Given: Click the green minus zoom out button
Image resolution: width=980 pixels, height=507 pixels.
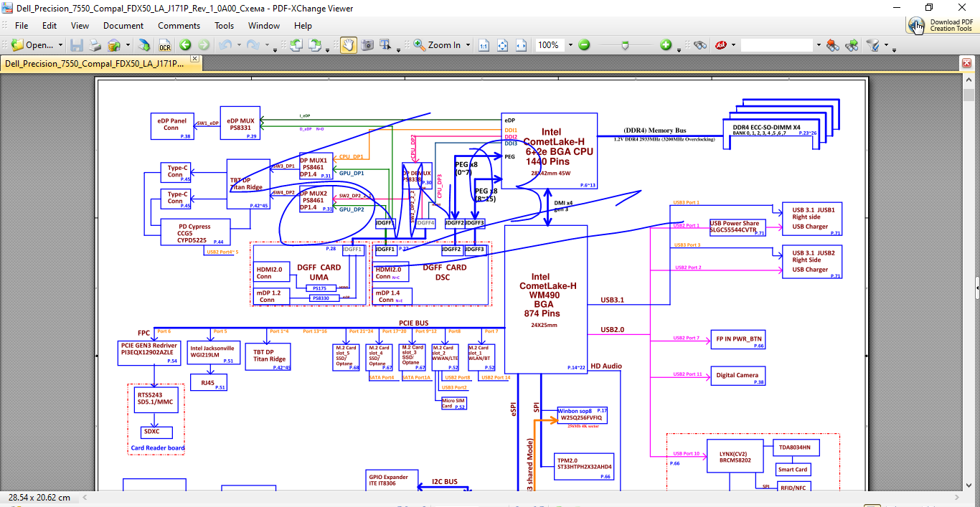Looking at the screenshot, I should click(x=584, y=44).
